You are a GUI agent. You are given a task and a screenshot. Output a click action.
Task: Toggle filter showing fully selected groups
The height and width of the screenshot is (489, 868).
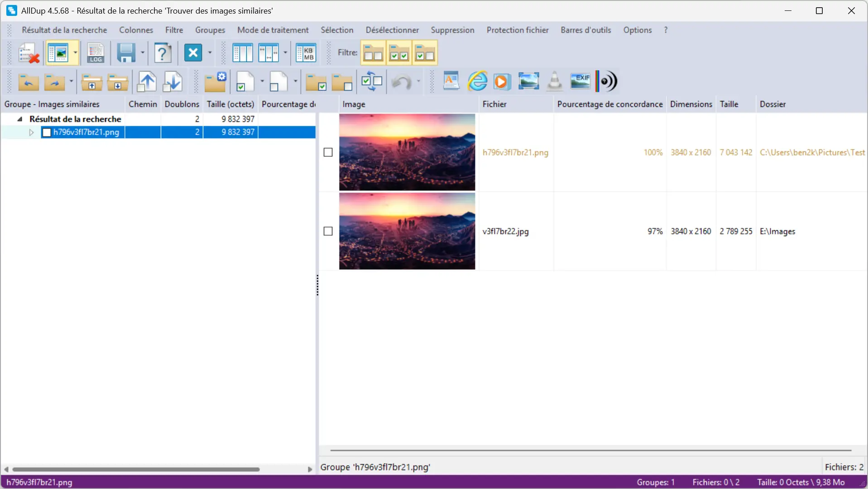click(x=399, y=53)
